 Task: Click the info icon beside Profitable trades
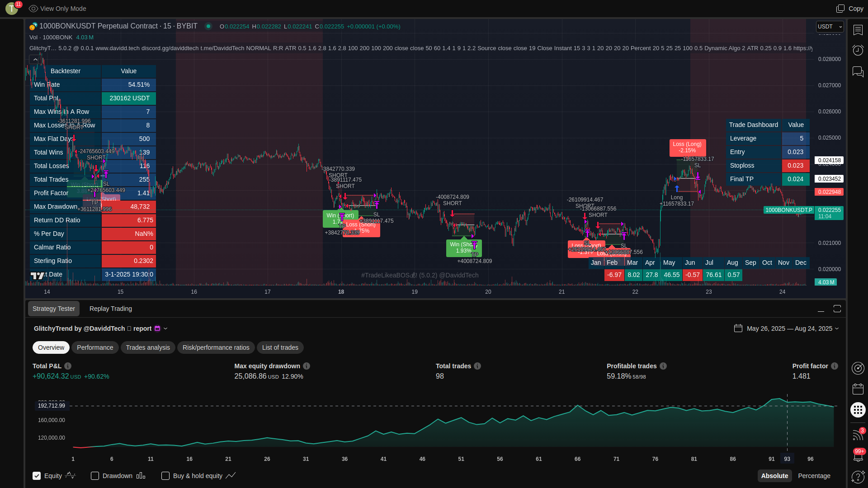pos(663,366)
